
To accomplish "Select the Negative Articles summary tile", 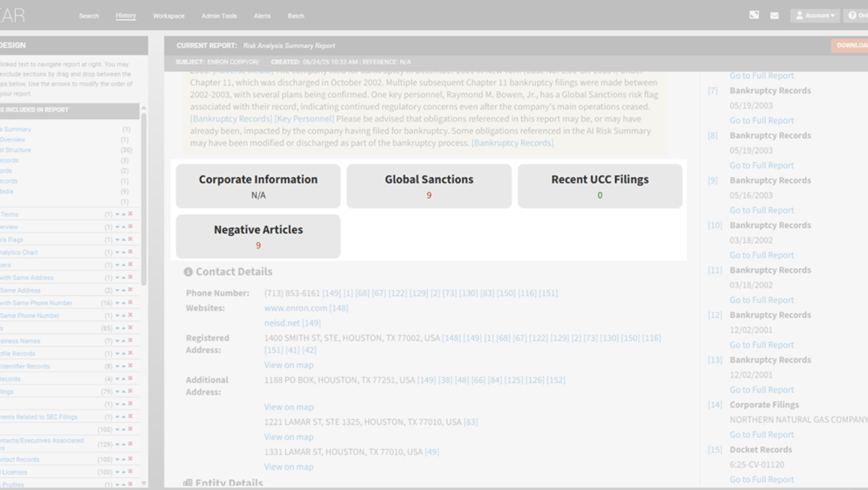I will pyautogui.click(x=258, y=236).
